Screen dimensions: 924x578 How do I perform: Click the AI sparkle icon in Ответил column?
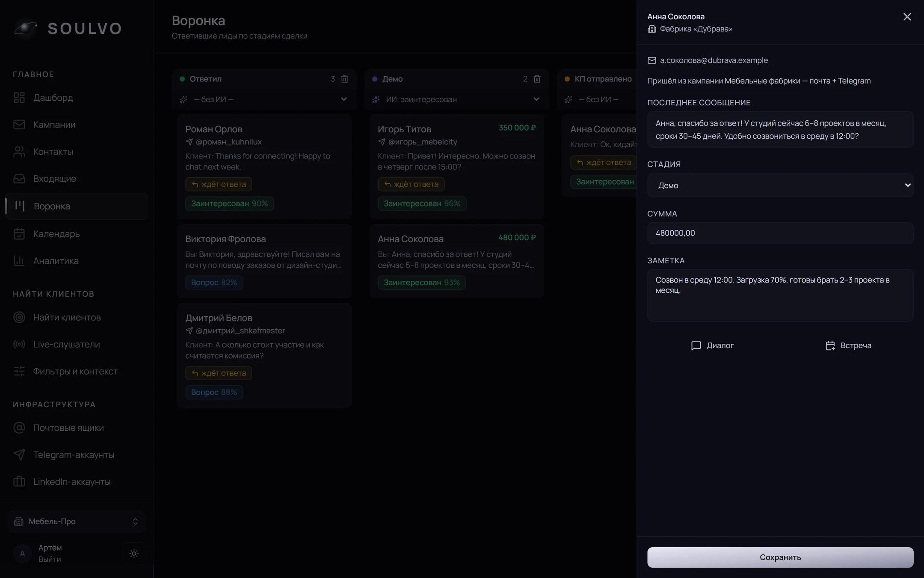pos(184,99)
